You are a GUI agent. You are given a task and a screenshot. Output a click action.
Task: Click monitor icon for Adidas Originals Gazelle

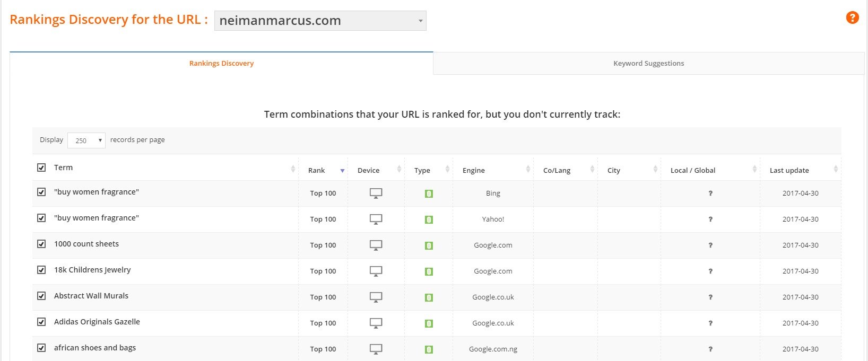click(x=376, y=323)
